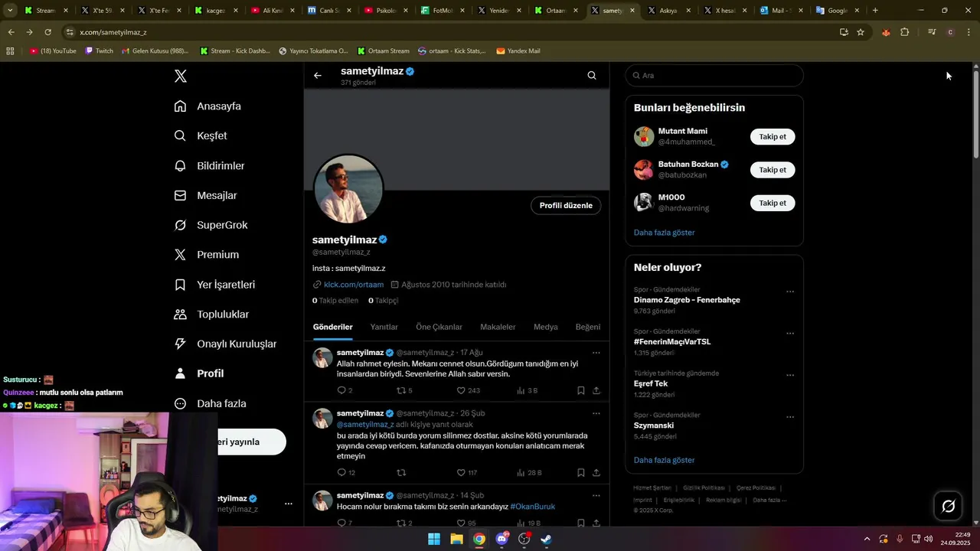The height and width of the screenshot is (551, 980).
Task: Open Chrome extensions puzzle icon
Action: [x=905, y=32]
